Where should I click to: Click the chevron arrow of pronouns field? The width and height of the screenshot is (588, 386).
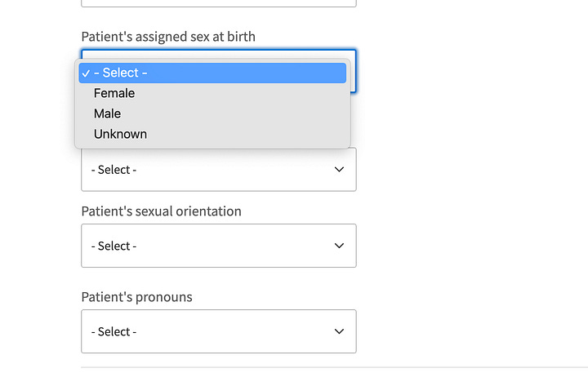340,331
